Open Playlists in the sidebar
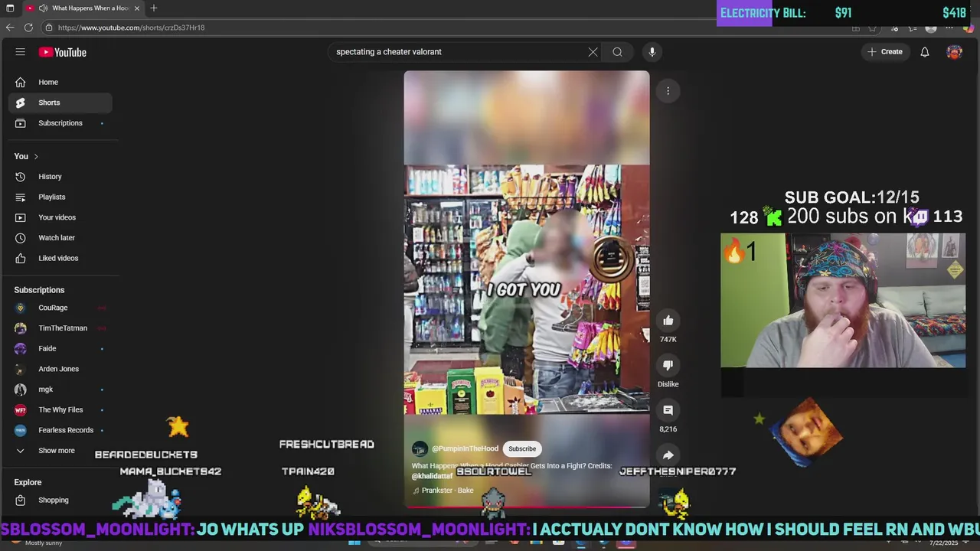This screenshot has width=980, height=551. [x=60, y=197]
